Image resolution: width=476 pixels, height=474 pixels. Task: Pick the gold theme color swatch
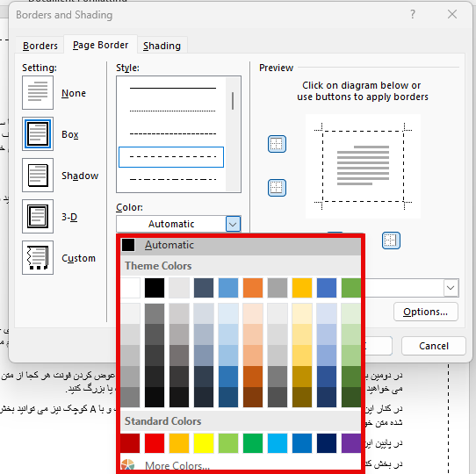[x=302, y=288]
